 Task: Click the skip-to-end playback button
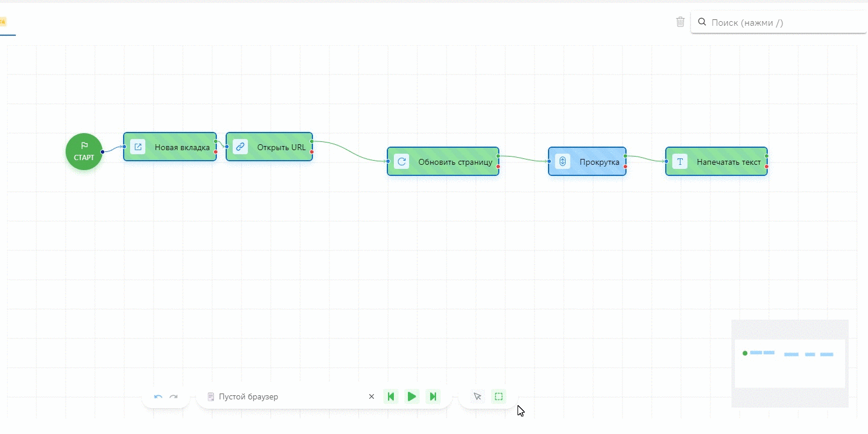click(x=433, y=397)
